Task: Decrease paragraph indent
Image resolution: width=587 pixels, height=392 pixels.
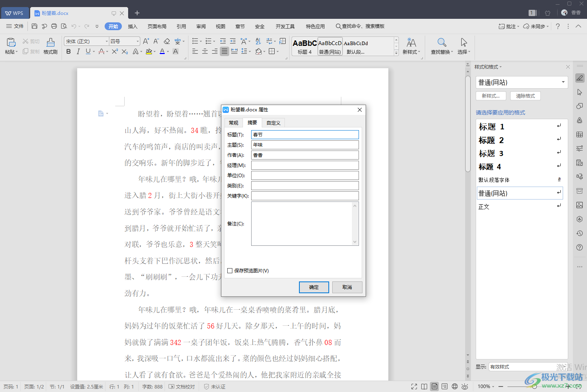Action: pos(223,41)
